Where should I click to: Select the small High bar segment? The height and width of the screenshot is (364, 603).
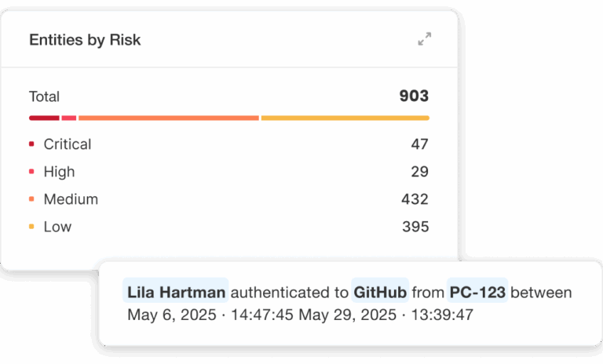point(69,118)
